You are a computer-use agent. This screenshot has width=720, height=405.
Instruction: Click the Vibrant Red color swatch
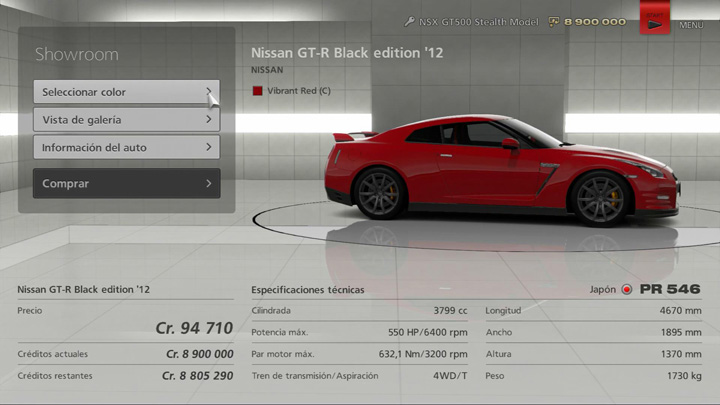(x=257, y=91)
